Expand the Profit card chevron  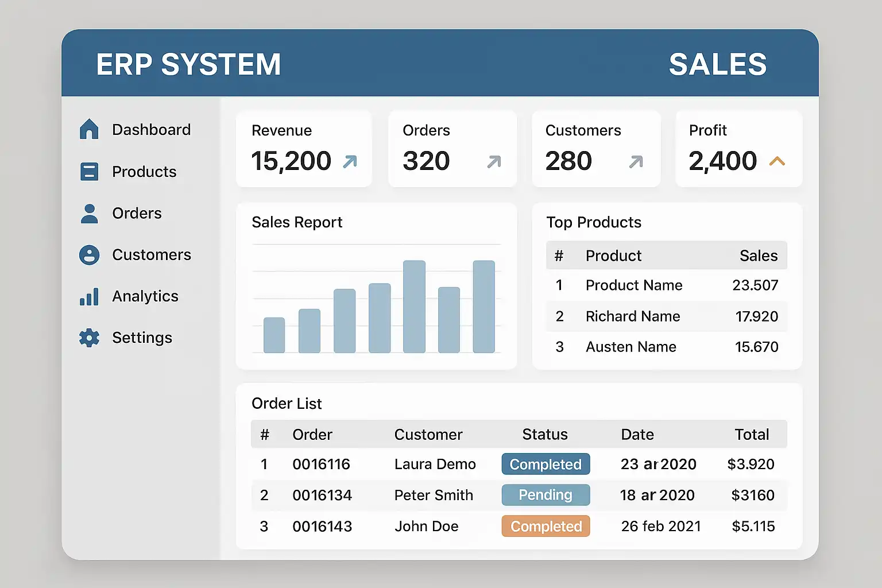(777, 161)
